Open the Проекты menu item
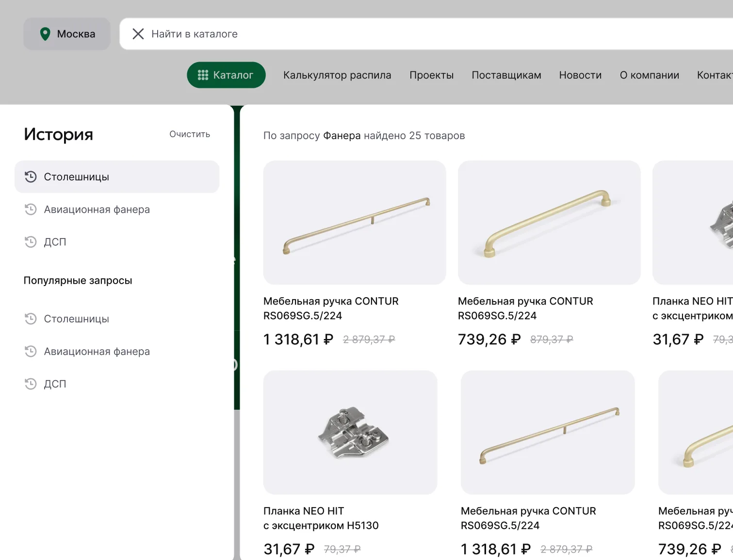Viewport: 733px width, 560px height. [x=432, y=75]
